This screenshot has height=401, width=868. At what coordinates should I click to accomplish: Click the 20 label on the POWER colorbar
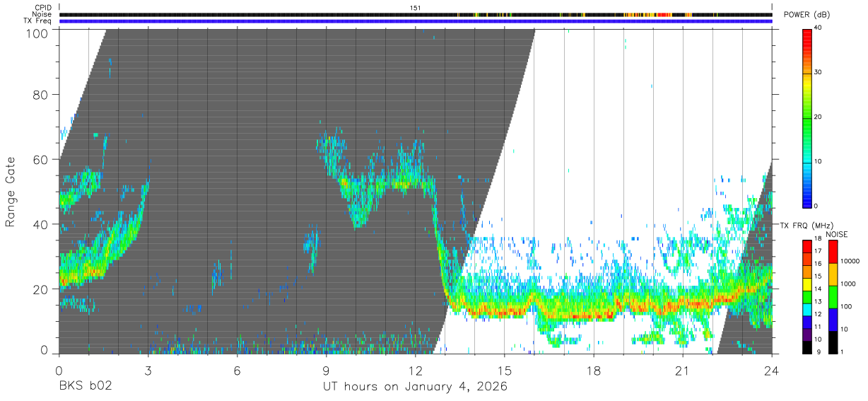point(819,117)
